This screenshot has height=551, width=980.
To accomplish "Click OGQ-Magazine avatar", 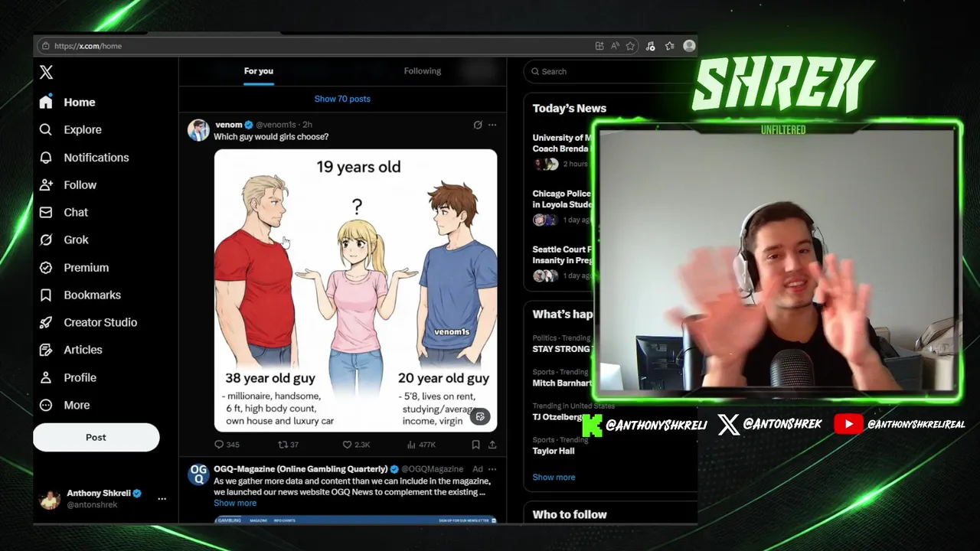I will (198, 474).
